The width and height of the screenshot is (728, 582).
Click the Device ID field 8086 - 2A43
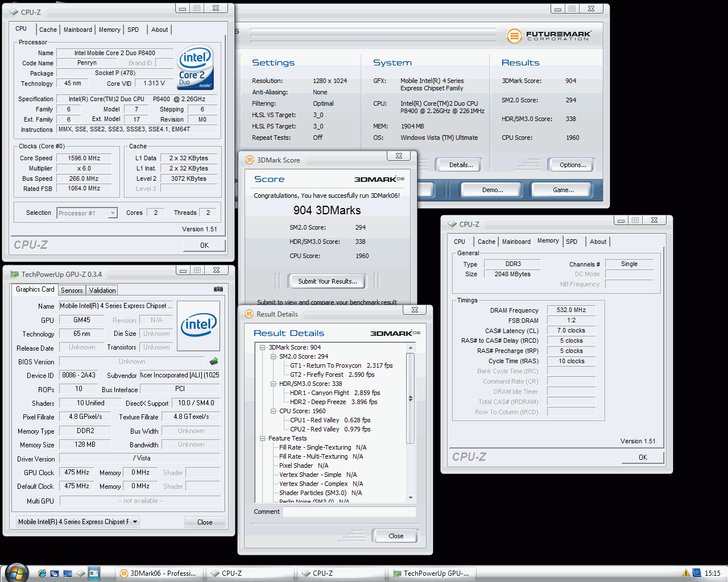(x=79, y=375)
